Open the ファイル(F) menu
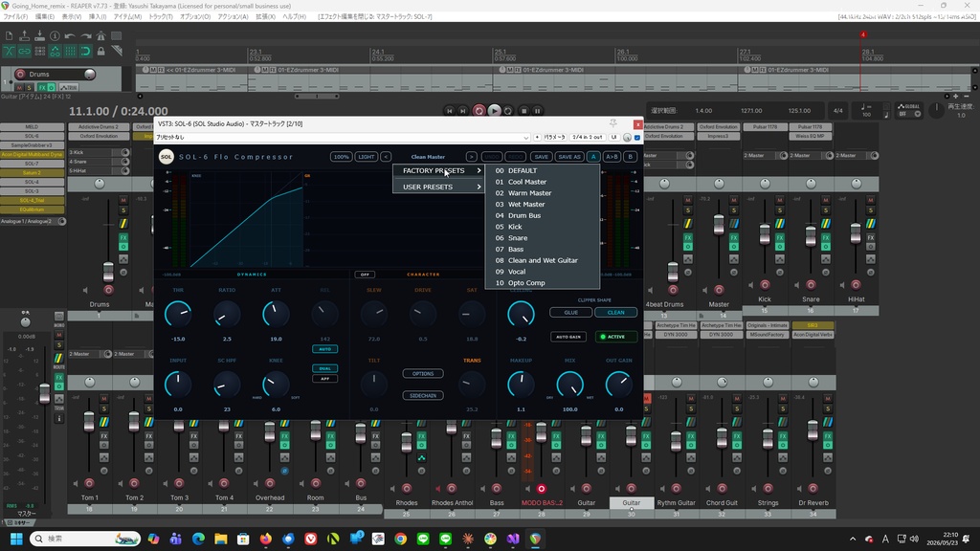The image size is (980, 551). click(x=15, y=16)
